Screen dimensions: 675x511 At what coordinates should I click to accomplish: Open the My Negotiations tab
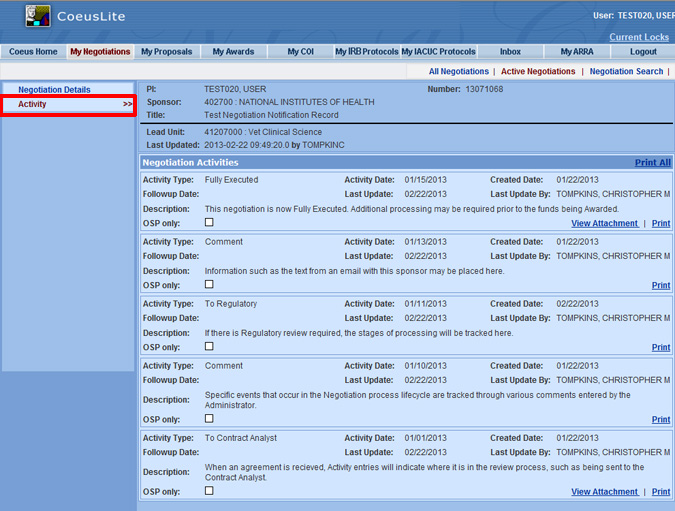click(x=100, y=52)
